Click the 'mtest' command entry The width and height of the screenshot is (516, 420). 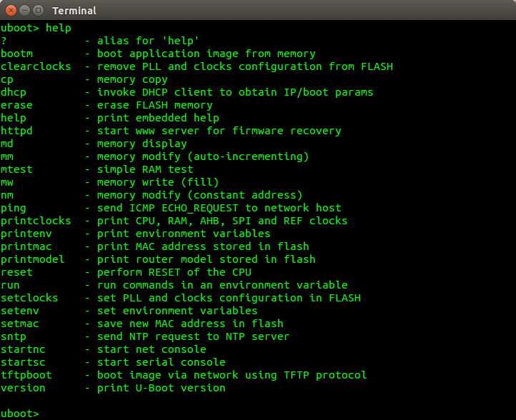click(16, 169)
